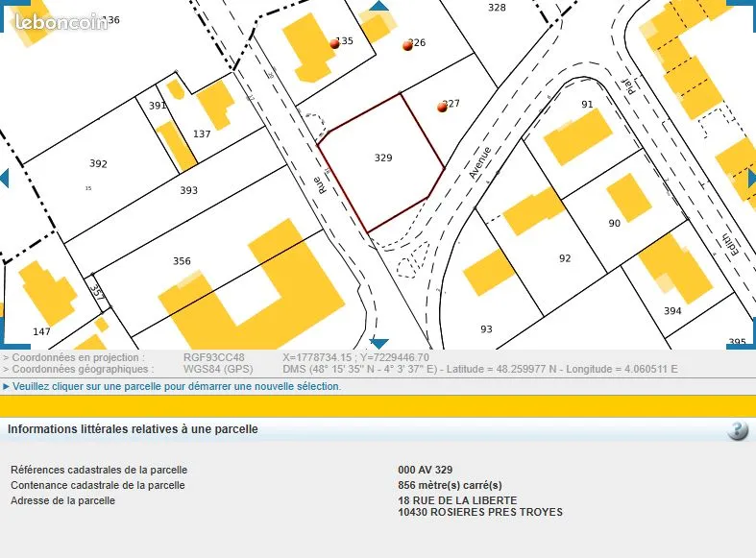
Task: Select parcel 392 on the map
Action: 98,163
